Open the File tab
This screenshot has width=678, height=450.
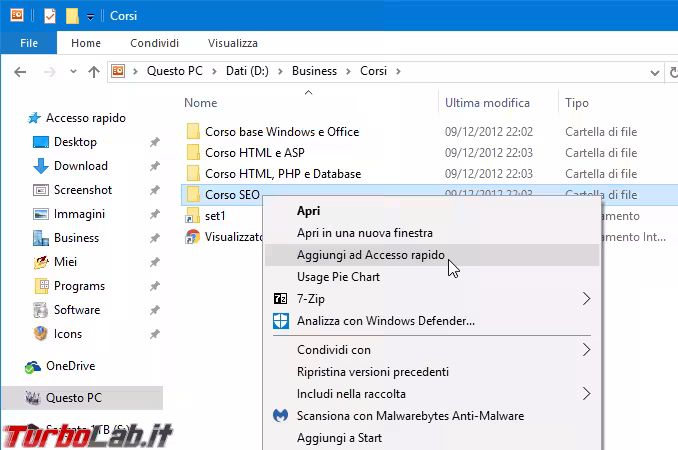point(29,43)
